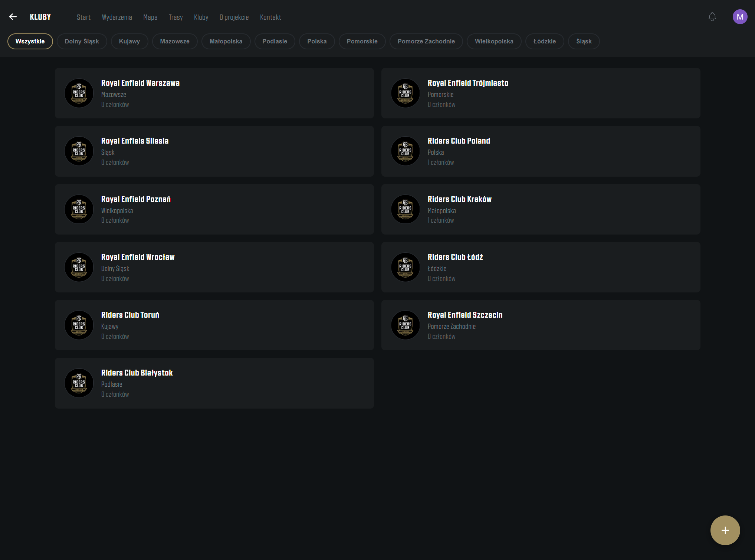The image size is (755, 560).
Task: Click the Riders Club Toruń logo
Action: click(79, 325)
